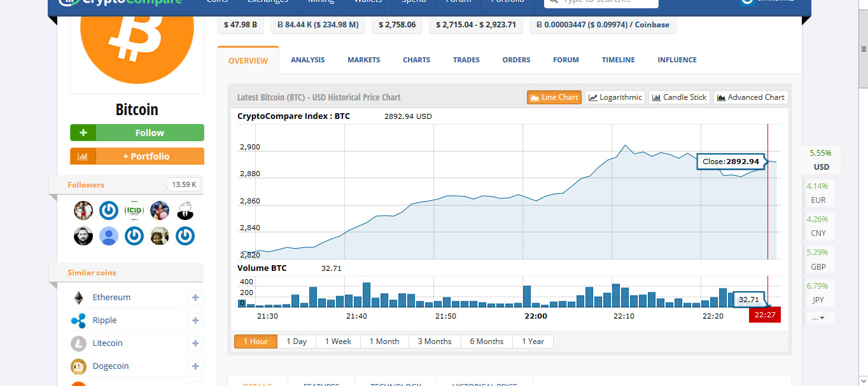This screenshot has width=868, height=386.
Task: Add Ethereum using its plus icon
Action: 195,298
